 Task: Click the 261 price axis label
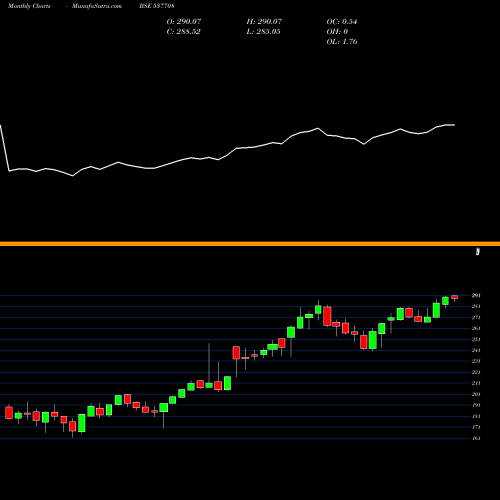click(x=476, y=328)
